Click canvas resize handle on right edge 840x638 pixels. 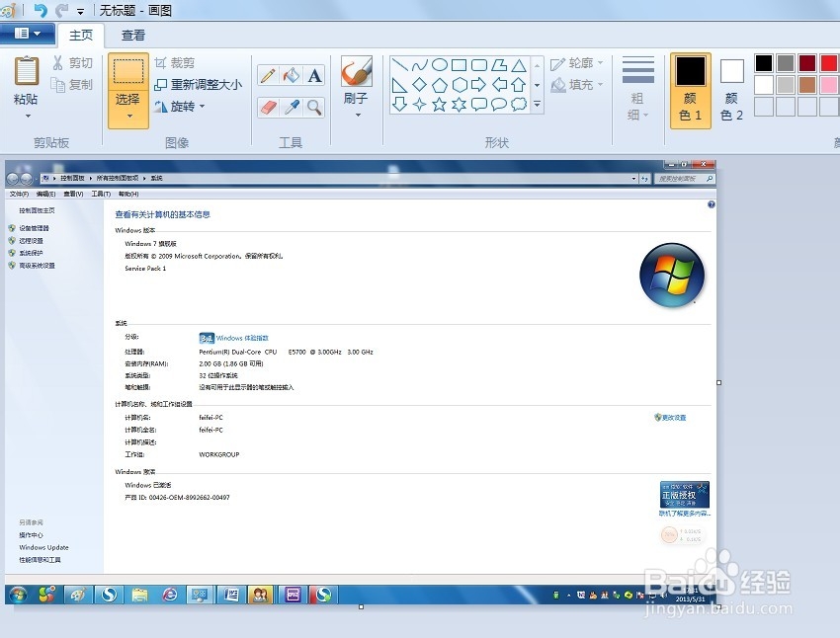point(718,382)
